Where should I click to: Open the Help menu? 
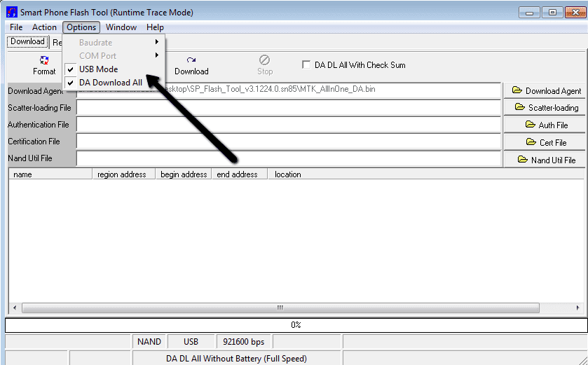click(x=156, y=27)
